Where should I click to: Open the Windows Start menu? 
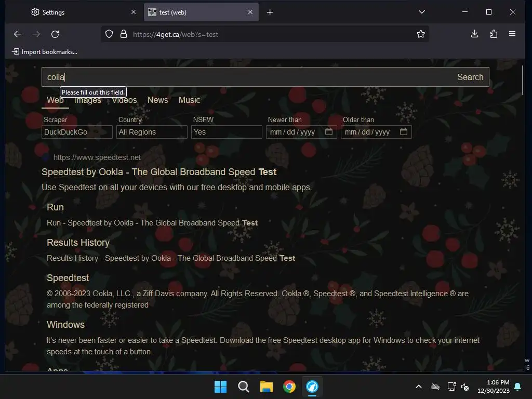(220, 387)
